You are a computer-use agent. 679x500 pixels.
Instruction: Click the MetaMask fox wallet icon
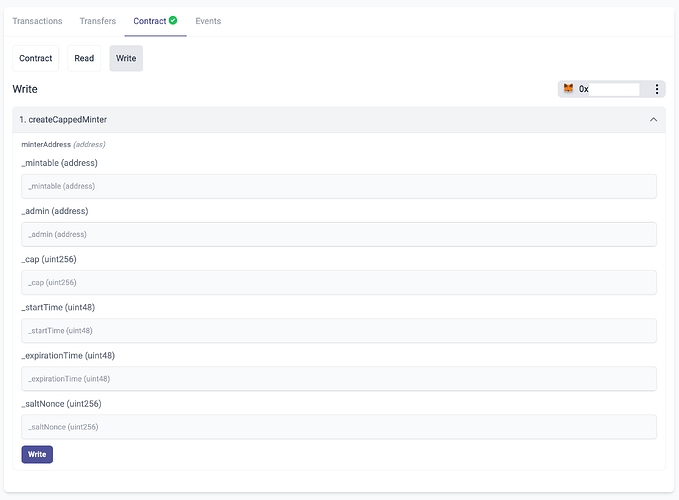point(569,89)
